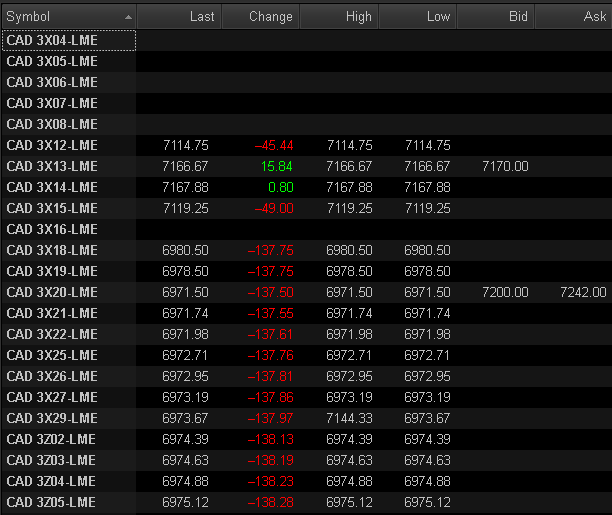This screenshot has height=515, width=612.
Task: Sort by the Ask column header
Action: click(x=574, y=16)
